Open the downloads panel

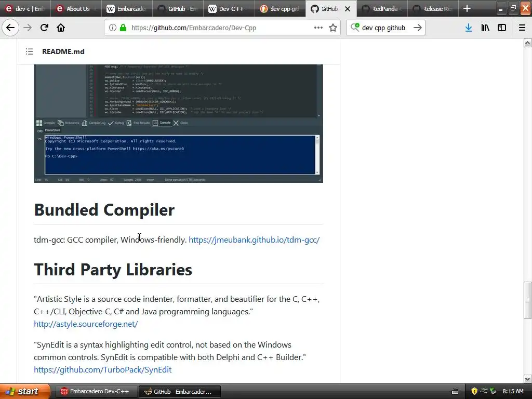[x=469, y=28]
